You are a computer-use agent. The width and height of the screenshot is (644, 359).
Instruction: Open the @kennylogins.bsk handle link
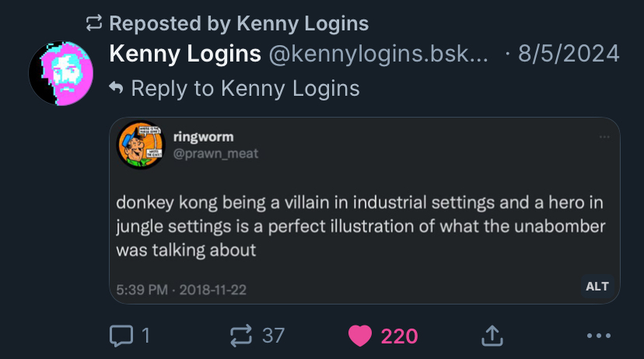tap(379, 54)
